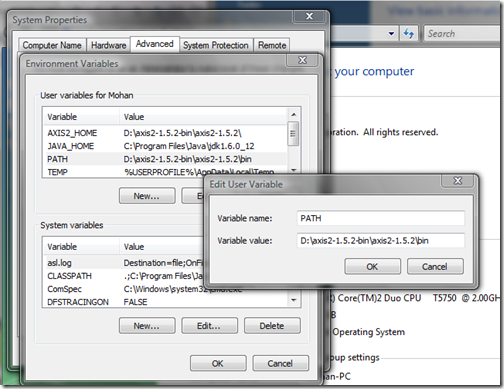The width and height of the screenshot is (504, 389).
Task: Click the user variables Variable column header
Action: pos(81,117)
